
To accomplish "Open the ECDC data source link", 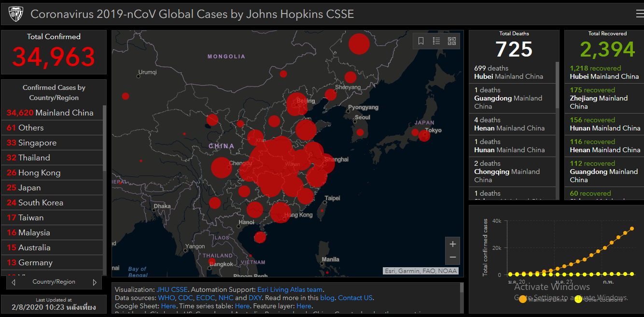I will pos(205,298).
